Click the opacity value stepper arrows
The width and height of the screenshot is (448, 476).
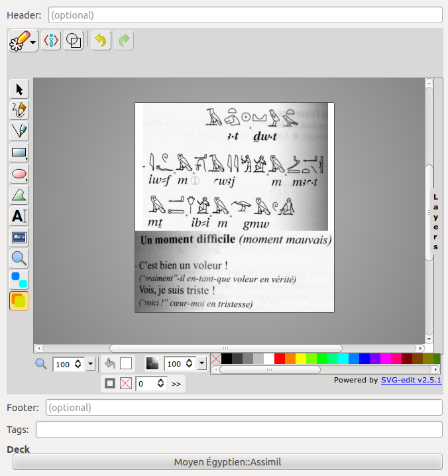point(190,363)
